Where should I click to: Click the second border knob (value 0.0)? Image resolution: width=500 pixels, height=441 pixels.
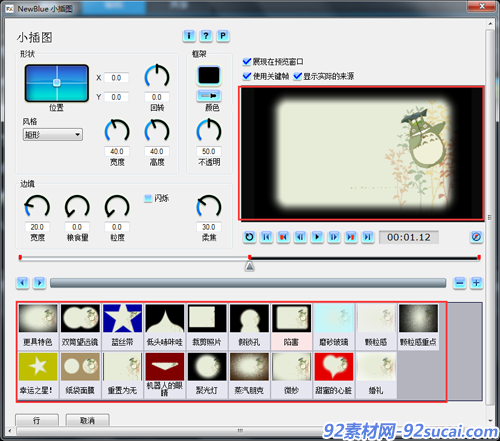tap(77, 207)
